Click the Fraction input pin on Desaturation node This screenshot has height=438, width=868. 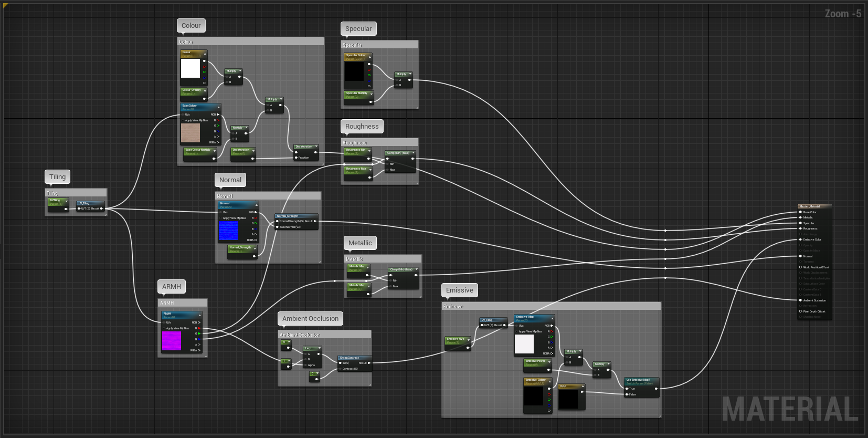[x=297, y=158]
